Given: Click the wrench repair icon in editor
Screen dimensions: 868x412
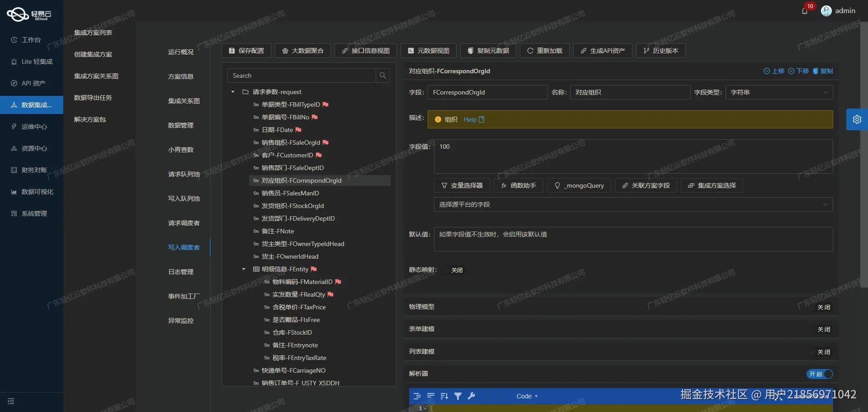Looking at the screenshot, I should tap(472, 396).
